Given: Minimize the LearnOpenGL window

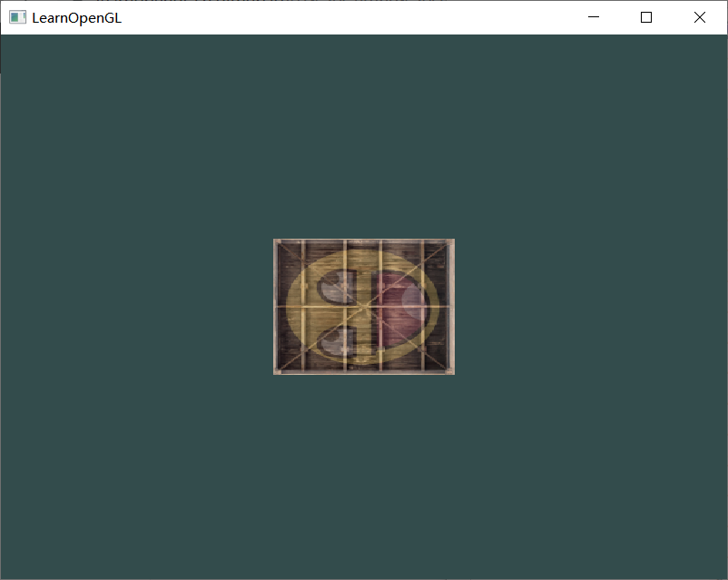Looking at the screenshot, I should coord(594,17).
